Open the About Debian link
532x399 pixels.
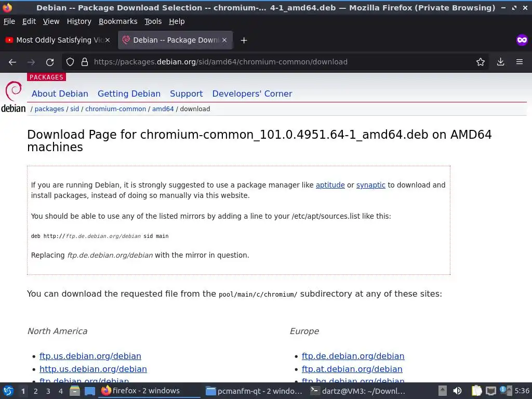(60, 94)
